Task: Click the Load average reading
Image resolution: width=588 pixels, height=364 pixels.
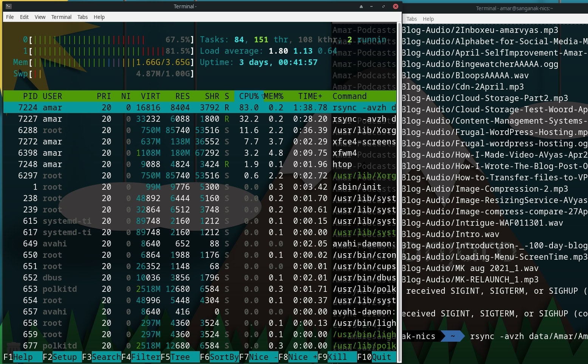Action: point(268,51)
